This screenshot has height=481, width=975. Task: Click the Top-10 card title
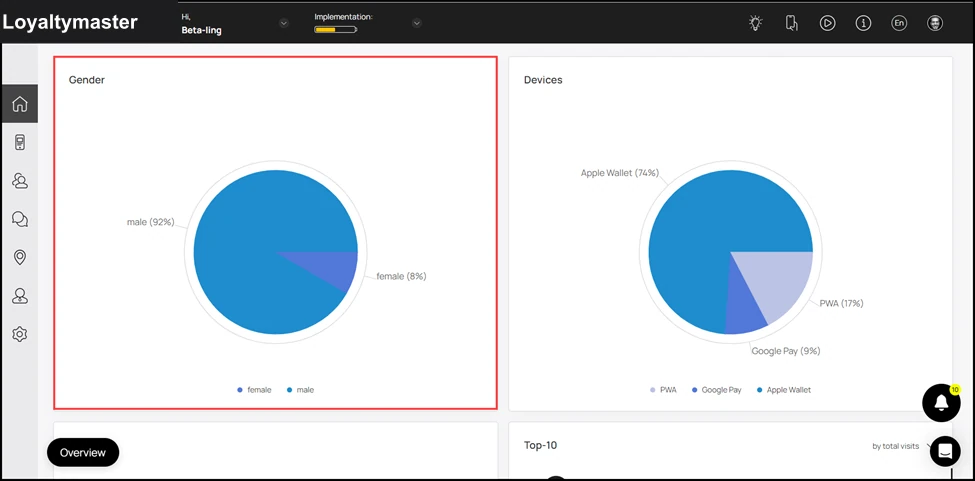(540, 446)
